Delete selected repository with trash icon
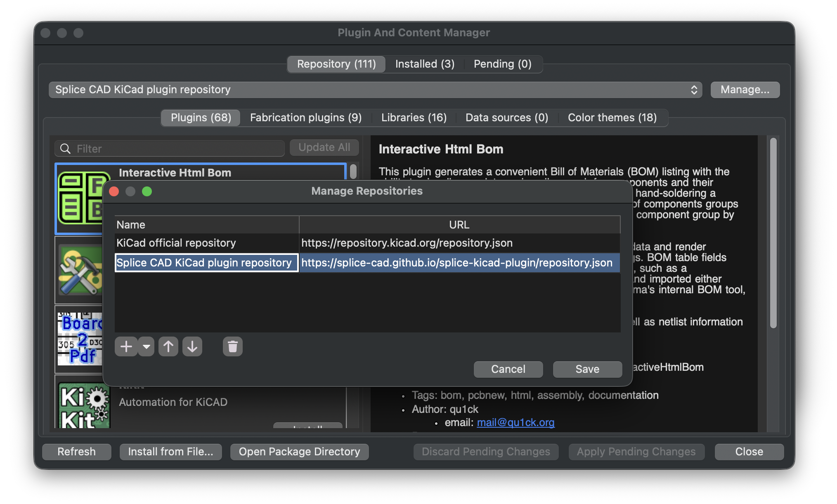Viewport: 837px width, 504px height. click(x=233, y=346)
